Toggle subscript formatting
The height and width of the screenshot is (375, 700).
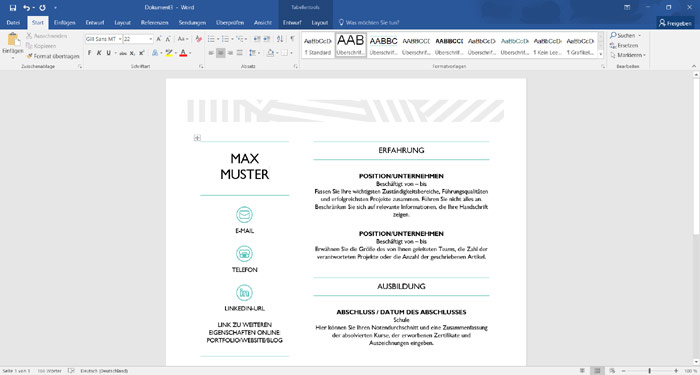point(132,53)
